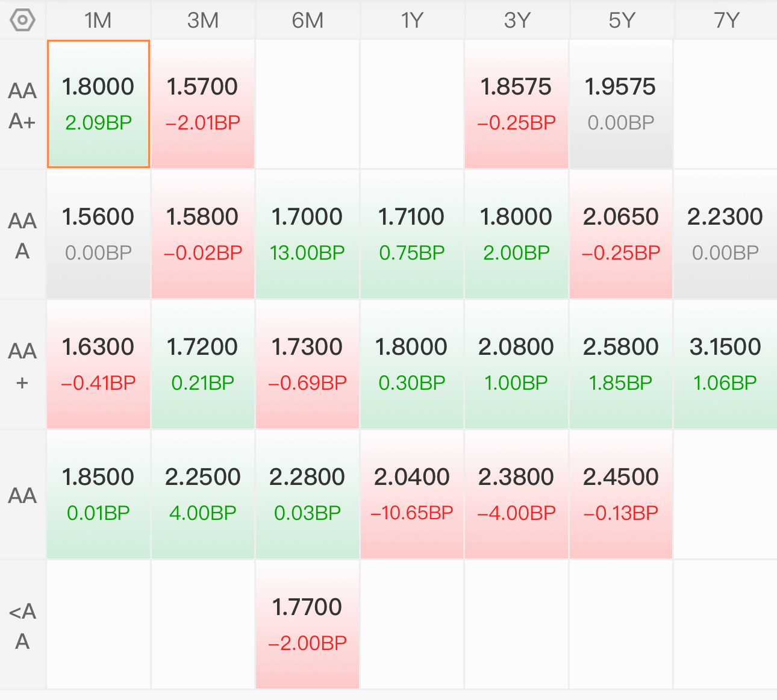Click the AAA 1M cell 1.5600
This screenshot has width=777, height=700.
98,234
